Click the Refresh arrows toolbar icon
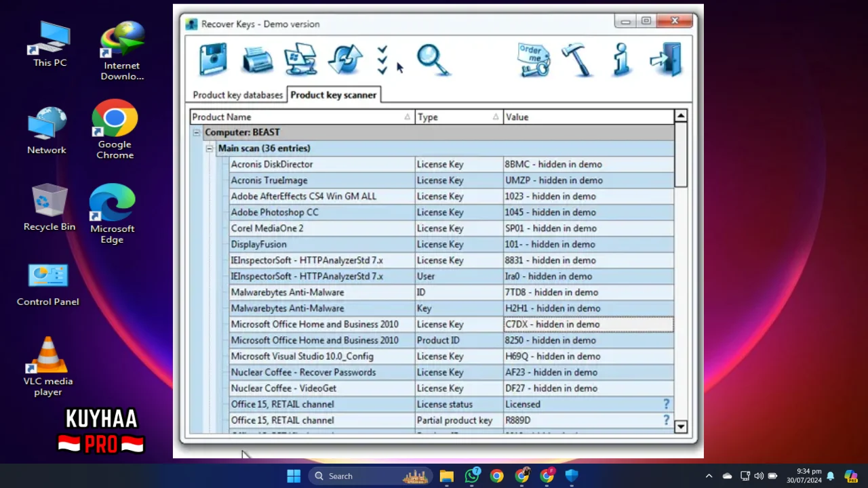868x488 pixels. click(345, 59)
